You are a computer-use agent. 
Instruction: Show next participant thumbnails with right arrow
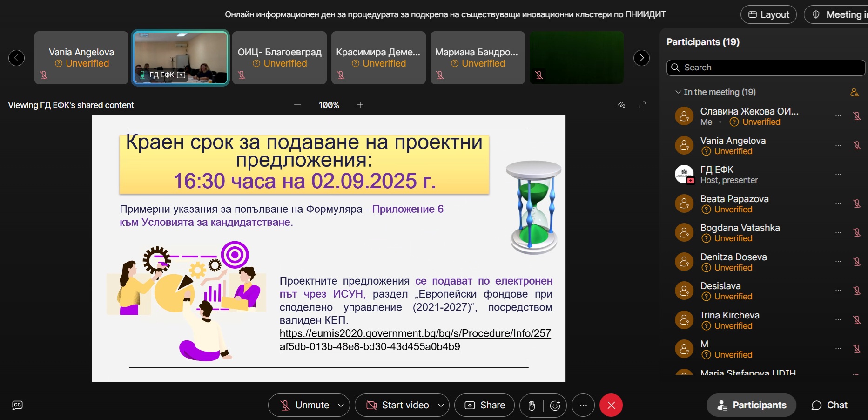(x=641, y=58)
